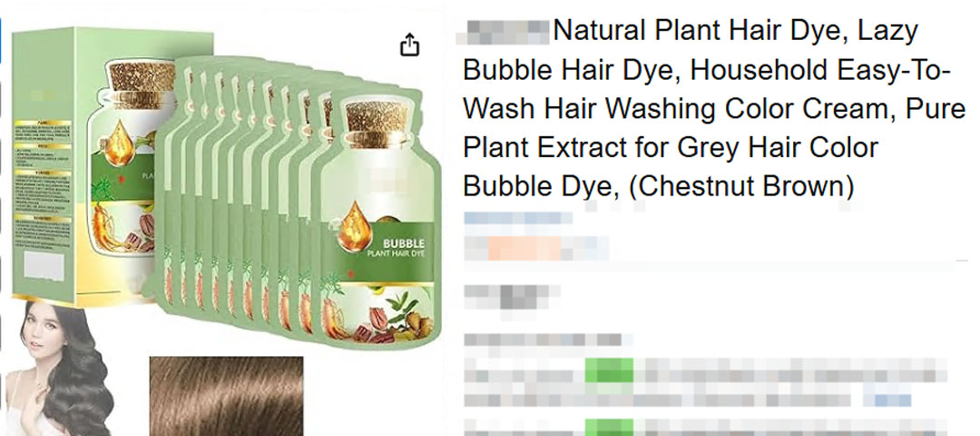Click the lower green blurred badge

tap(609, 427)
